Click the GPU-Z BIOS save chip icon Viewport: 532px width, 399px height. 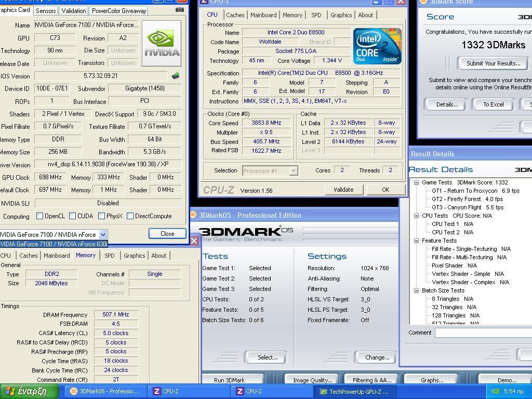click(176, 76)
